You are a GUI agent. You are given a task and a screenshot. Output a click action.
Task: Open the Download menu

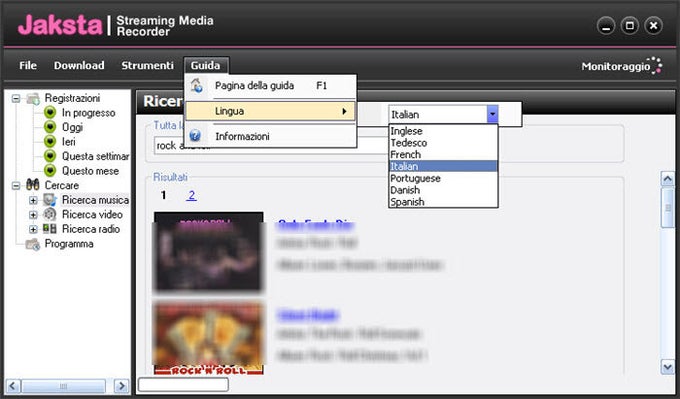[x=79, y=65]
